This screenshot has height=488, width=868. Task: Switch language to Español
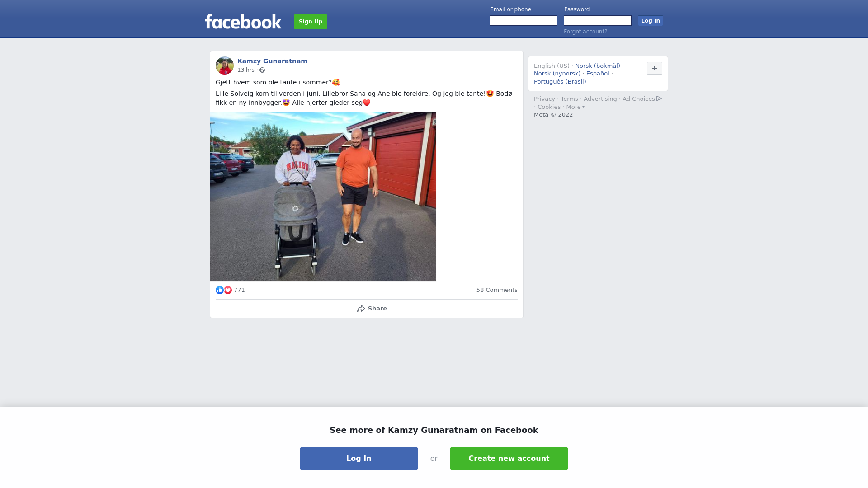click(x=598, y=74)
